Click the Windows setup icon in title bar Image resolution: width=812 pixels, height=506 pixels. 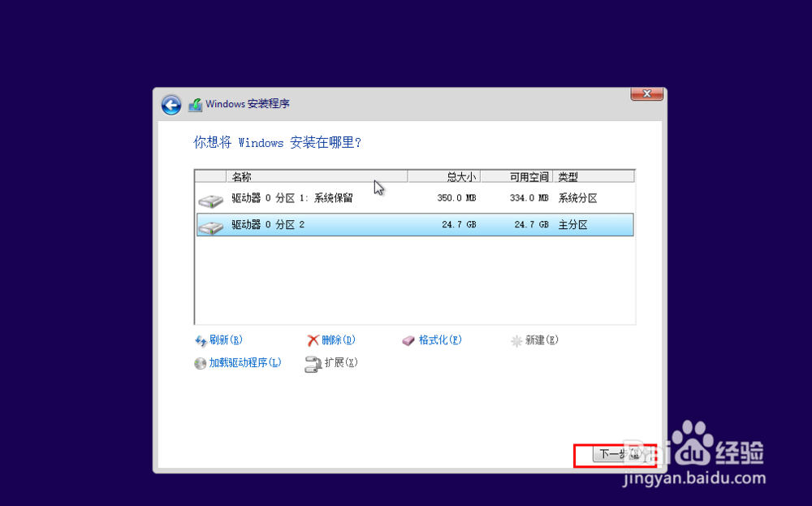(x=195, y=105)
